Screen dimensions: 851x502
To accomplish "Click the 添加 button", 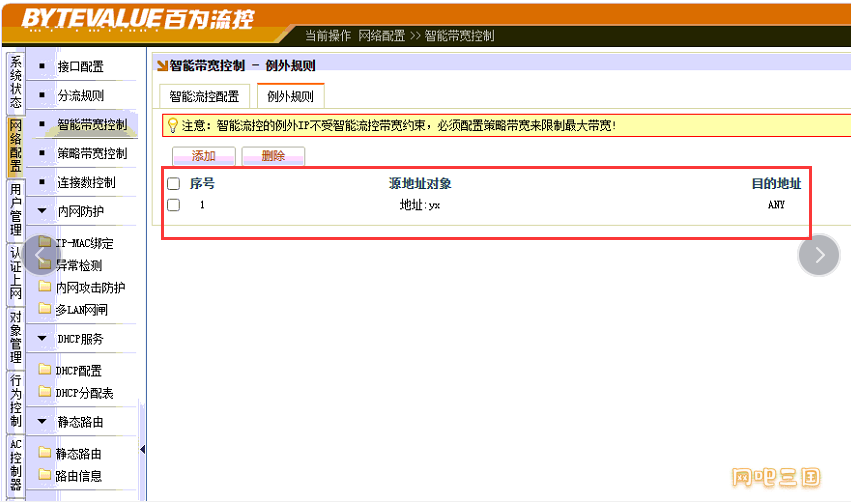I will (x=204, y=156).
